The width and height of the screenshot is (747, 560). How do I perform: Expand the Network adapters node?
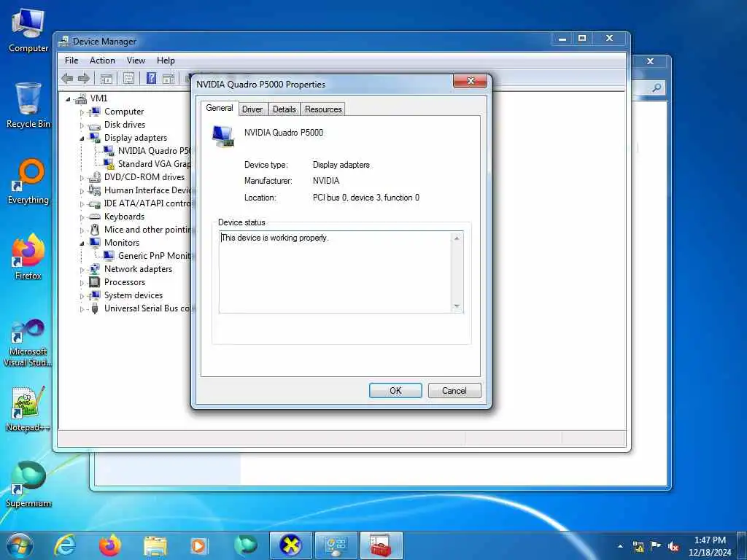(x=82, y=270)
